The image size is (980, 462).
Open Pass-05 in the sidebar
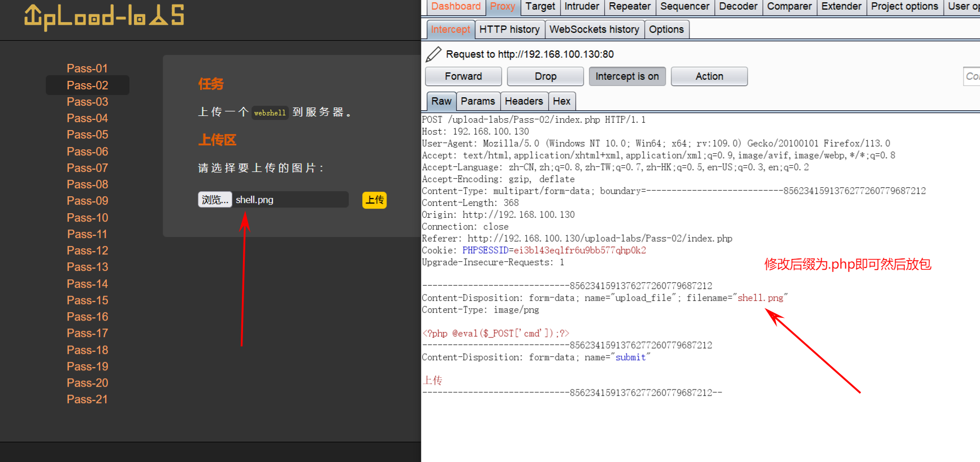click(x=87, y=135)
